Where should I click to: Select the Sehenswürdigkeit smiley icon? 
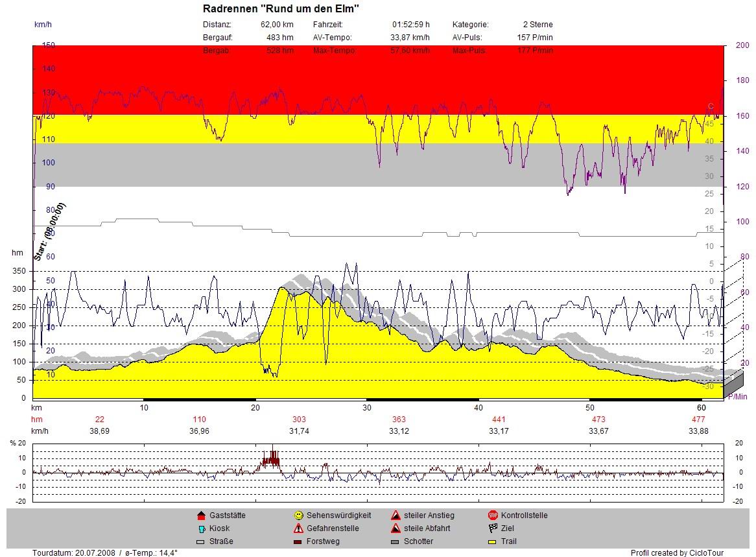298,516
